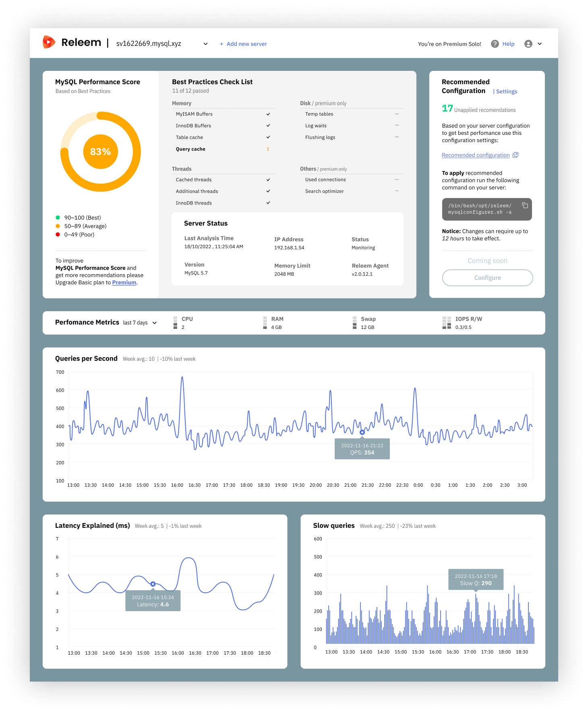Click the Search optimizer dash indicator
Viewport: 588px width, 713px height.
(397, 191)
